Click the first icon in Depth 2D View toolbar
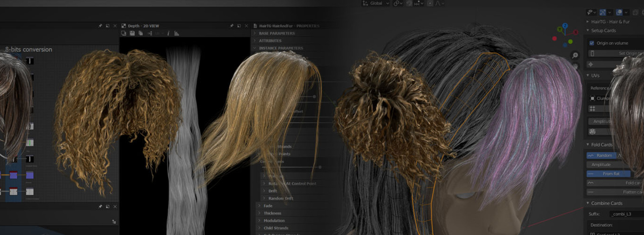 124,33
